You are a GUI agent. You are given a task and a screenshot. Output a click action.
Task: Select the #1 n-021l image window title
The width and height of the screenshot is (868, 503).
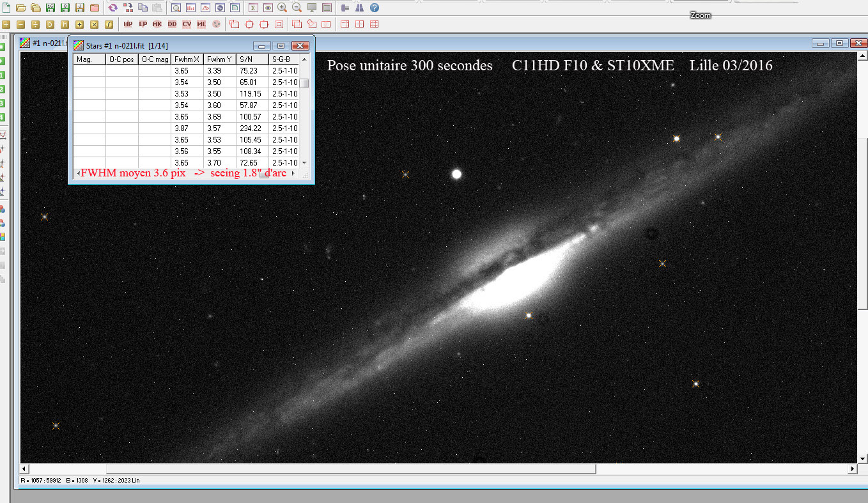[49, 43]
